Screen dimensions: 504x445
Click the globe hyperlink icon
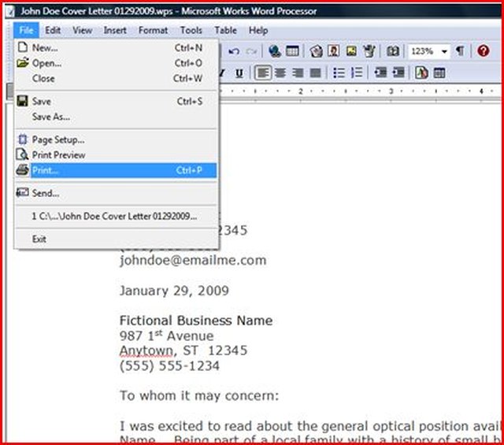(x=275, y=51)
